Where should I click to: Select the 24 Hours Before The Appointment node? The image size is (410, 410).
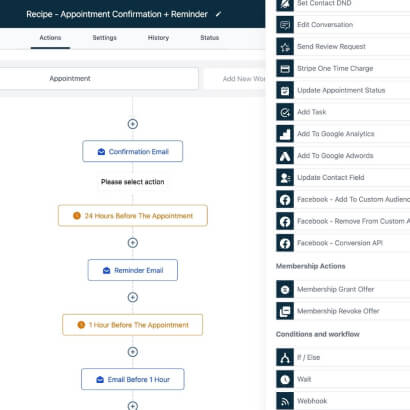133,216
